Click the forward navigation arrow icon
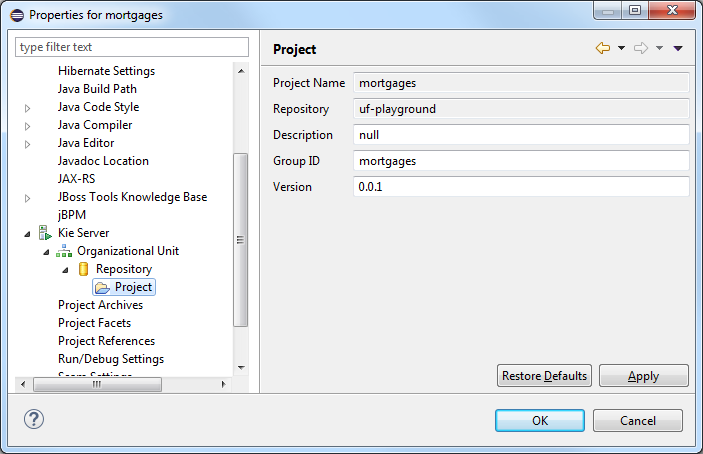 [641, 48]
